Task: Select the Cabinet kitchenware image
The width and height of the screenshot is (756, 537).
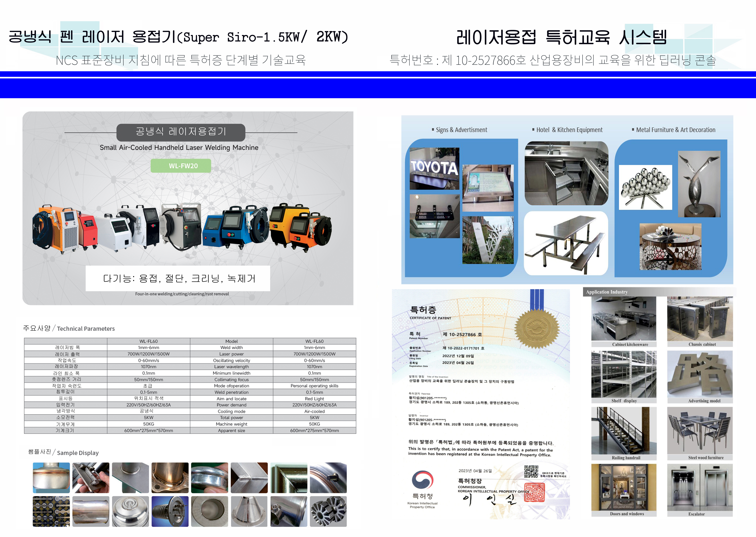Action: coord(624,318)
